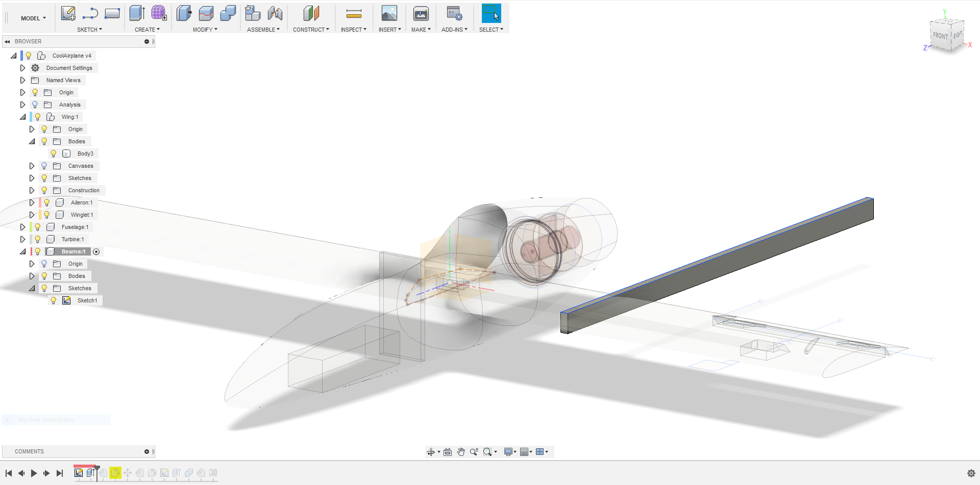Step timeline forward one feature
The image size is (980, 485).
[46, 473]
